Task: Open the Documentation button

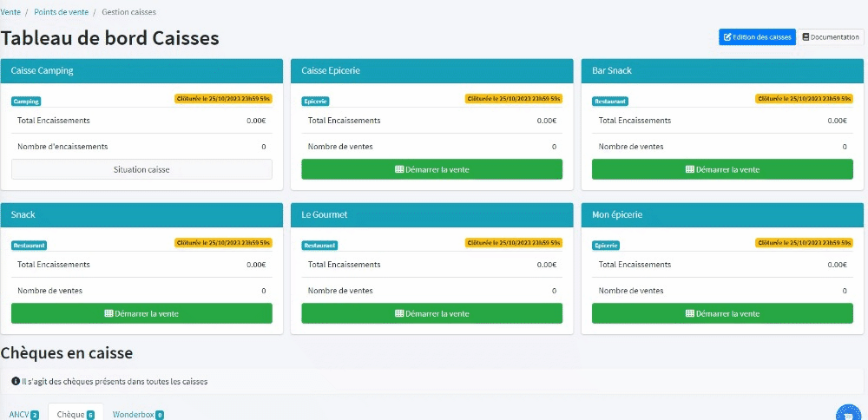Action: (x=831, y=37)
